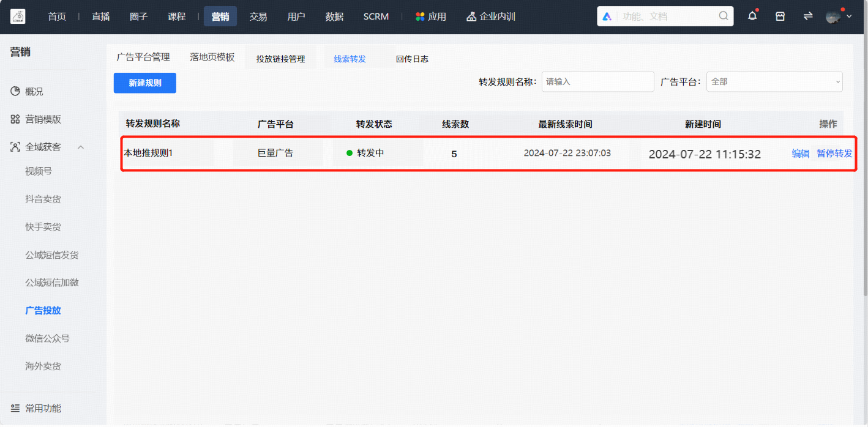Click the blue assistant logo in search box
The width and height of the screenshot is (868, 427).
click(x=607, y=17)
